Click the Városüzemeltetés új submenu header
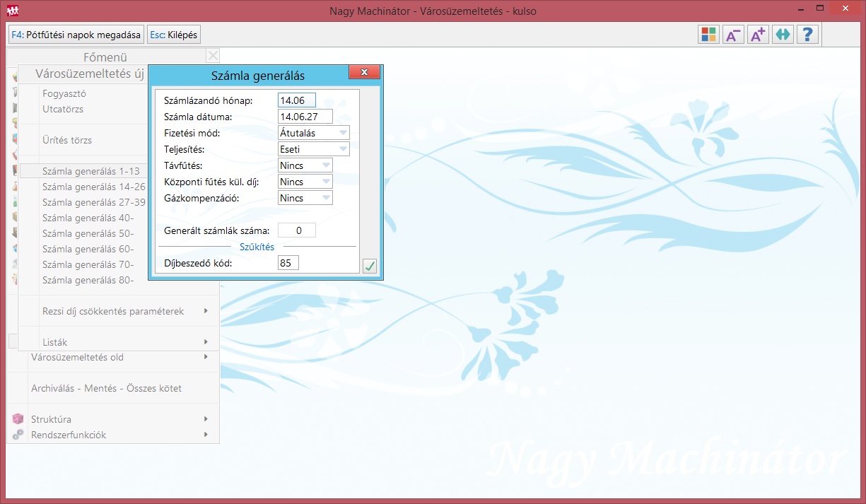This screenshot has height=504, width=866. [x=90, y=73]
